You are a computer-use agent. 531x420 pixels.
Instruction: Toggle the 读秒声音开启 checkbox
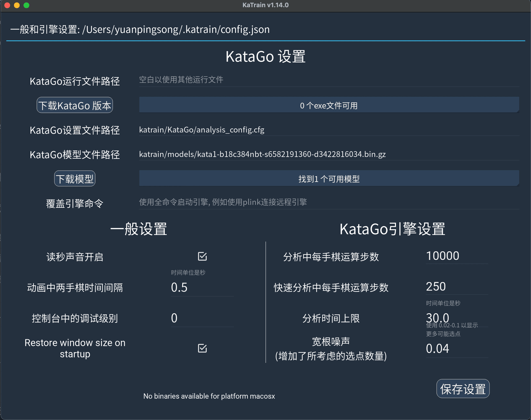point(202,256)
